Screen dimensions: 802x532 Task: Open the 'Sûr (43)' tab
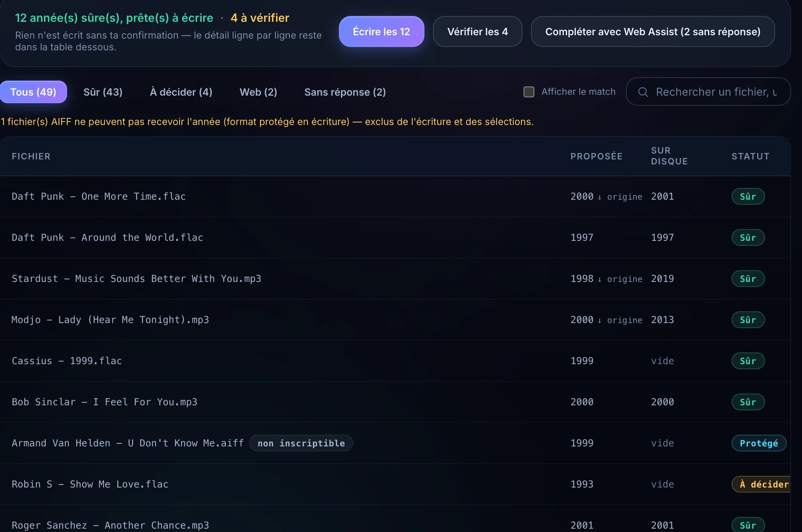(x=103, y=92)
